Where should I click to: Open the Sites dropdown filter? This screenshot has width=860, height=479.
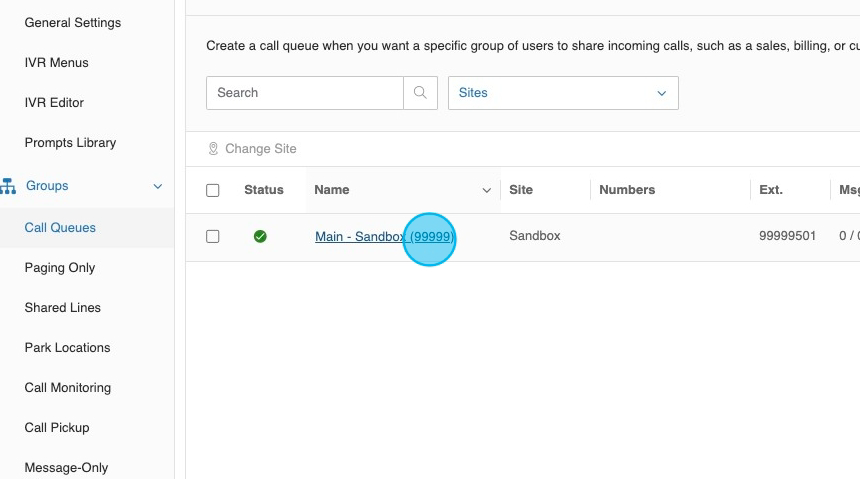[563, 93]
